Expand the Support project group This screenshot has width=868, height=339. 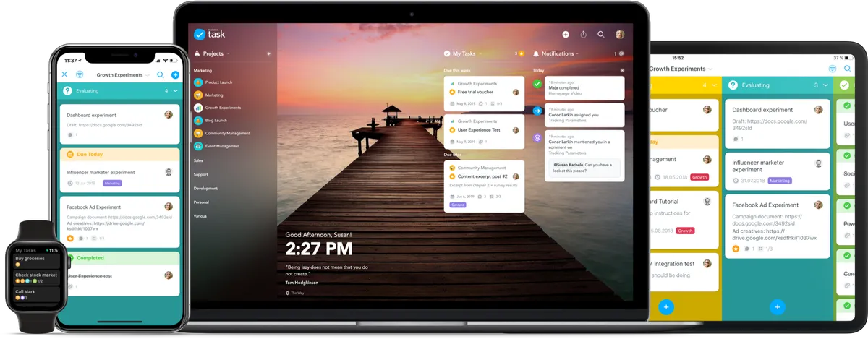(201, 174)
